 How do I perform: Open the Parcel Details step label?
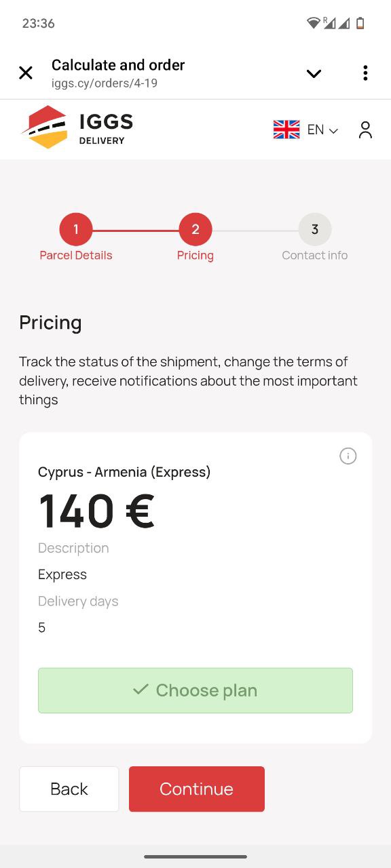coord(76,256)
